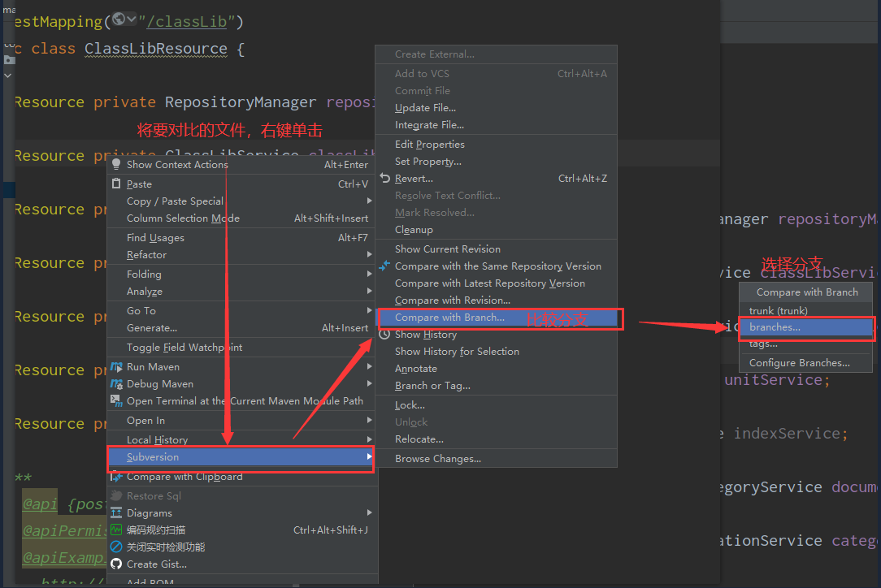This screenshot has width=881, height=588.
Task: Open the dropdown arrow next to the globe icon
Action: tap(132, 19)
